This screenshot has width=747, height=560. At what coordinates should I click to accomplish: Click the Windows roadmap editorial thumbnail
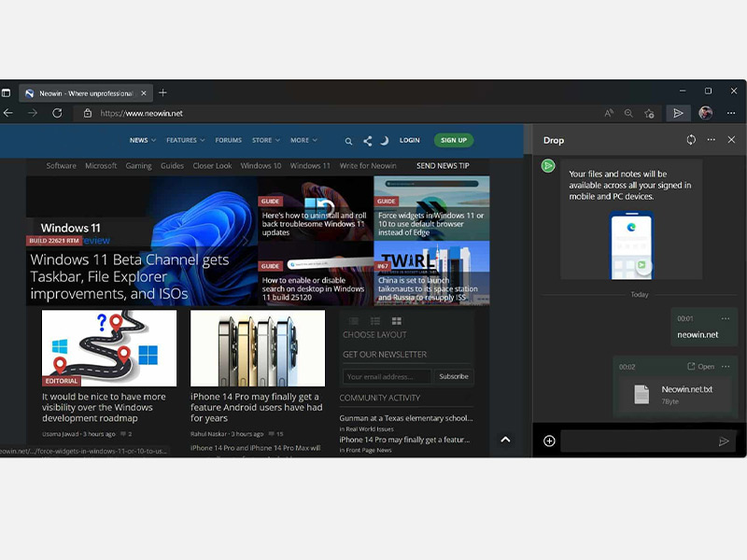[109, 348]
